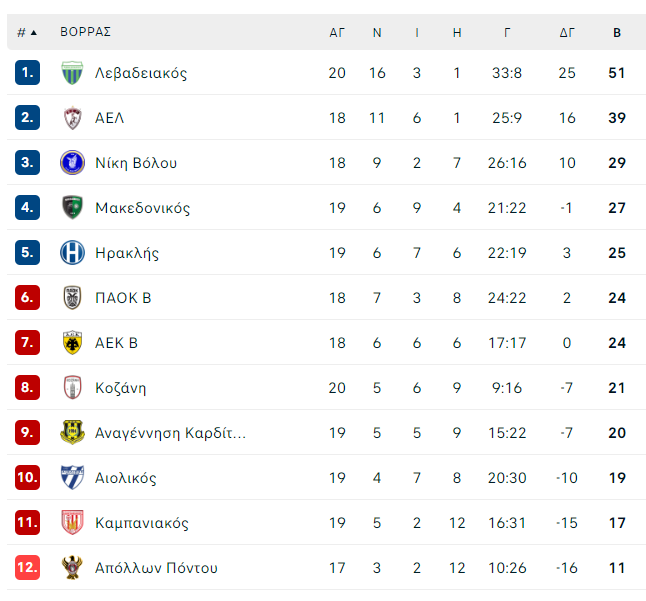Open the Καμπανιακός team name link
646x601 pixels.
[142, 523]
